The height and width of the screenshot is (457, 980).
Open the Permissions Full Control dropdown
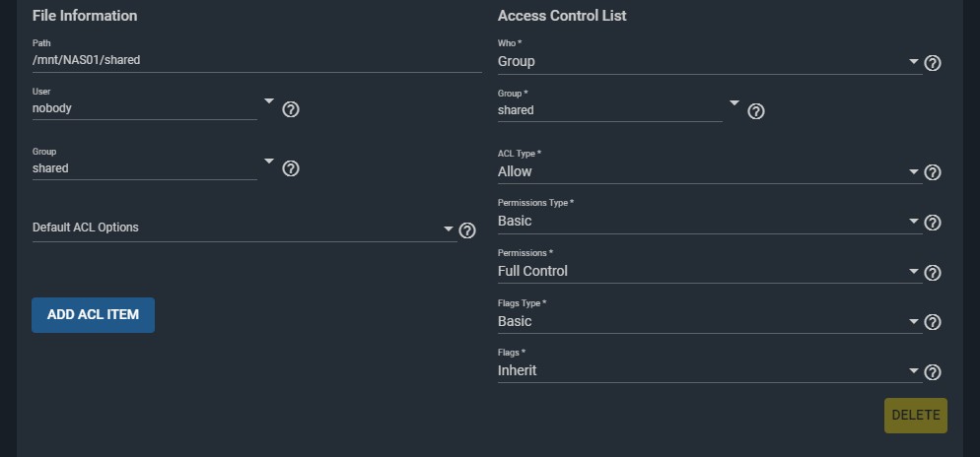(710, 271)
